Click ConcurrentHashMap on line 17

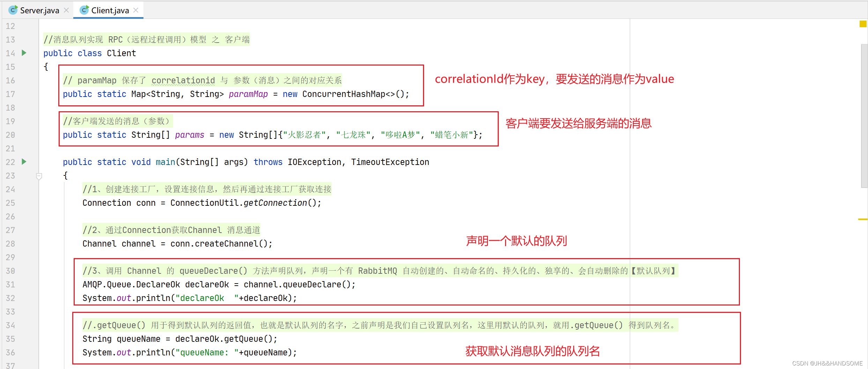(344, 94)
